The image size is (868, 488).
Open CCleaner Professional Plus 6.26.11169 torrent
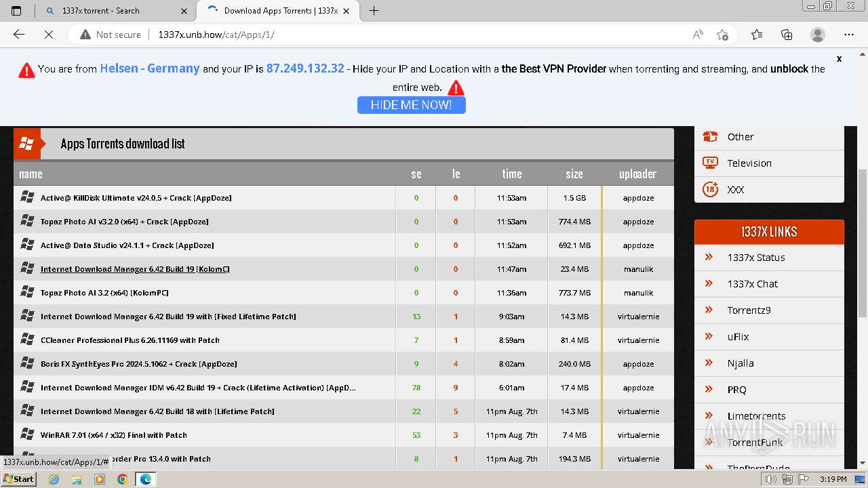(x=130, y=340)
